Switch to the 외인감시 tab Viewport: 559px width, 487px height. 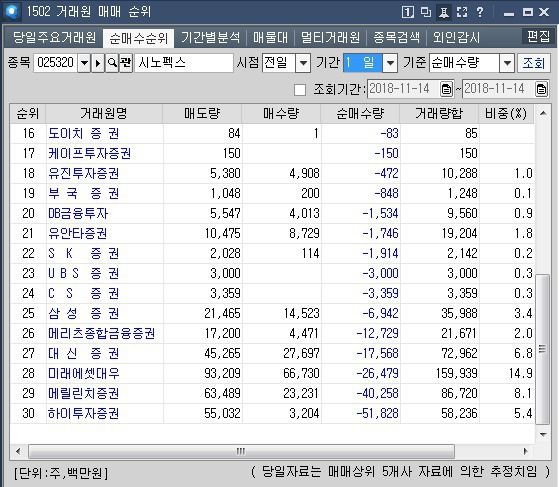(x=456, y=37)
